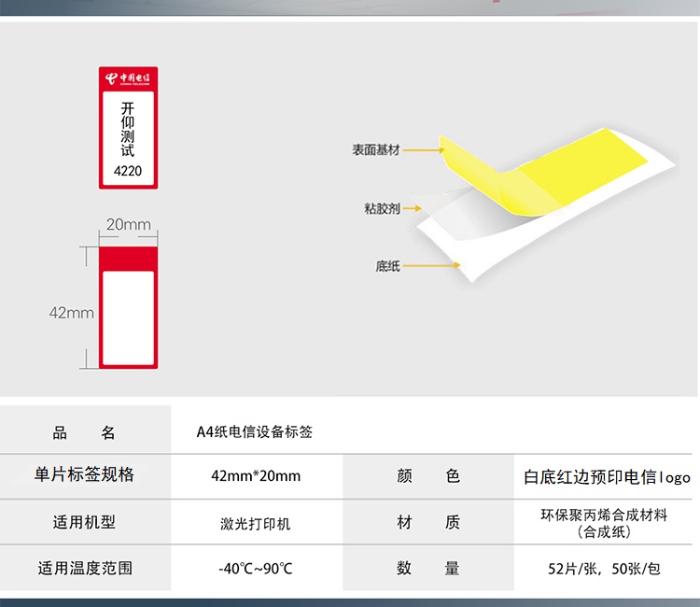This screenshot has width=700, height=607.
Task: Click the product name A4纸电信设备标签
Action: (255, 432)
